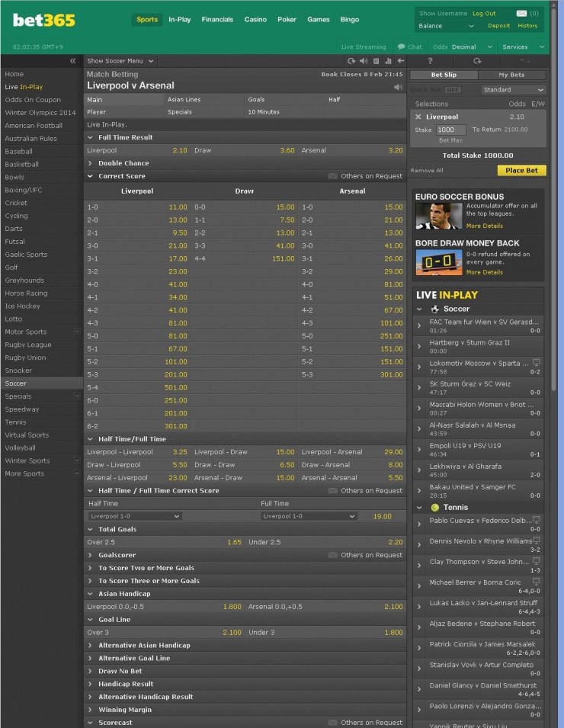Select 10 Minutes market tab

pyautogui.click(x=284, y=112)
